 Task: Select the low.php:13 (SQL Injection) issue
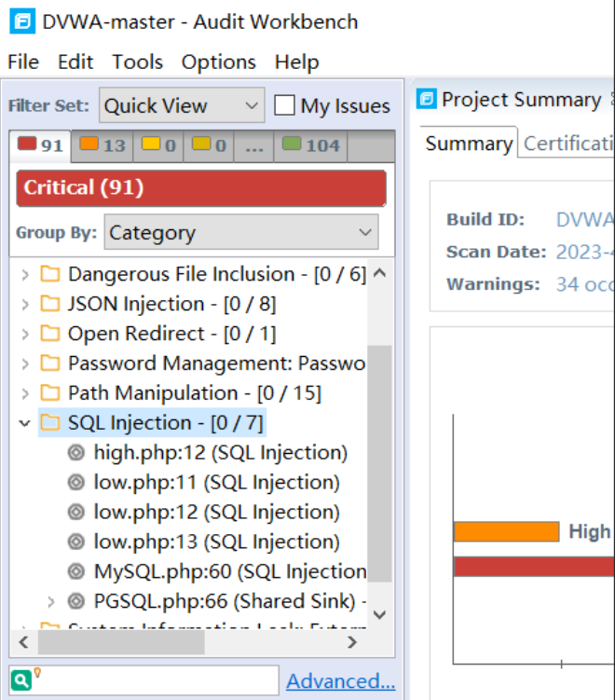click(217, 542)
